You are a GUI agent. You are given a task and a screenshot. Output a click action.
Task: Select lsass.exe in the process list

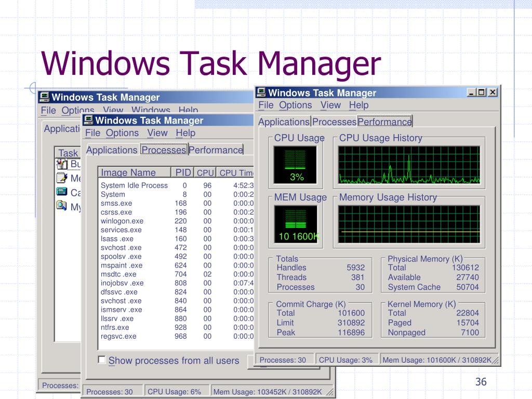click(177, 238)
